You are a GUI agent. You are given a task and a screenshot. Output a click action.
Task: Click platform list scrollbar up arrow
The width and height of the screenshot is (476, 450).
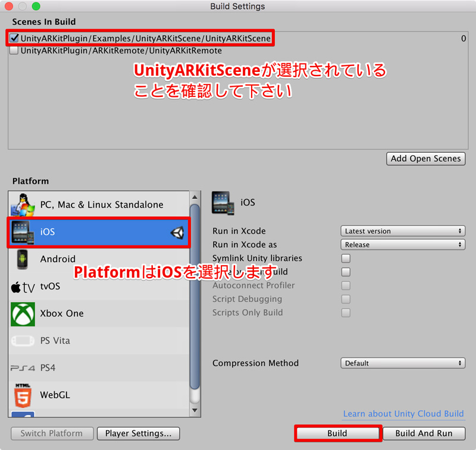(195, 197)
